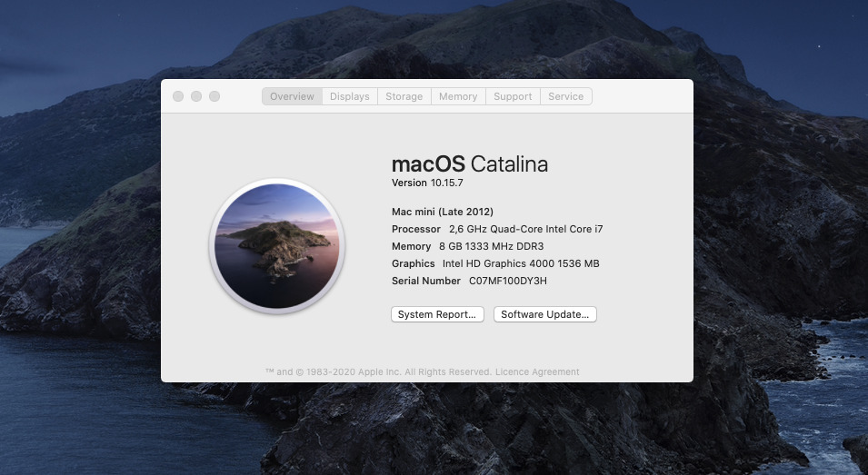Close the About This Mac window
This screenshot has height=475, width=868.
tap(178, 96)
